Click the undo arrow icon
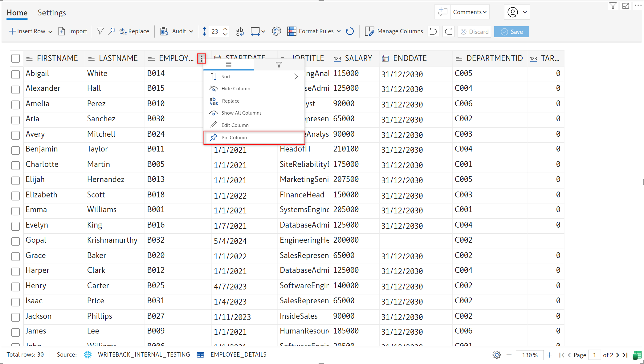Image resolution: width=644 pixels, height=364 pixels. coord(433,31)
